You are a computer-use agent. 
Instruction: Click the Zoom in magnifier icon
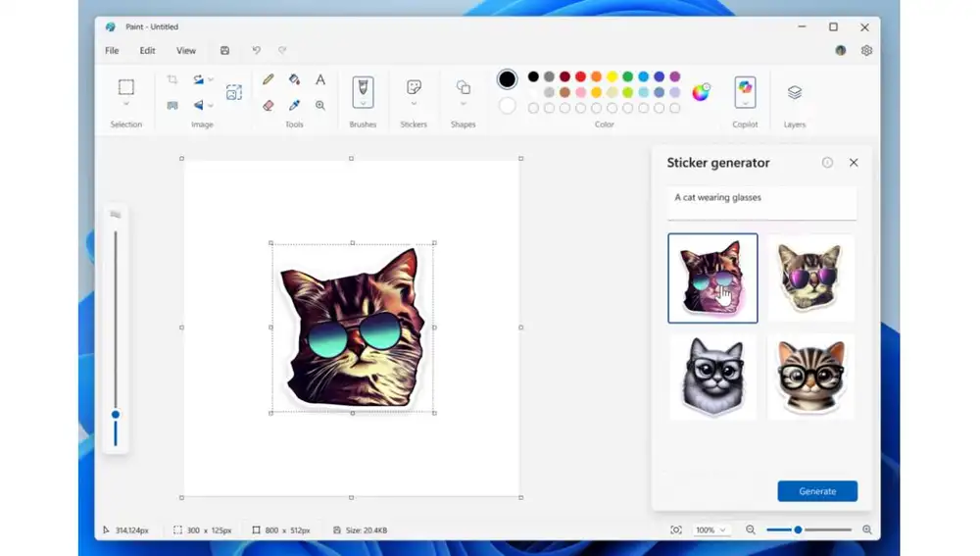[x=867, y=530]
